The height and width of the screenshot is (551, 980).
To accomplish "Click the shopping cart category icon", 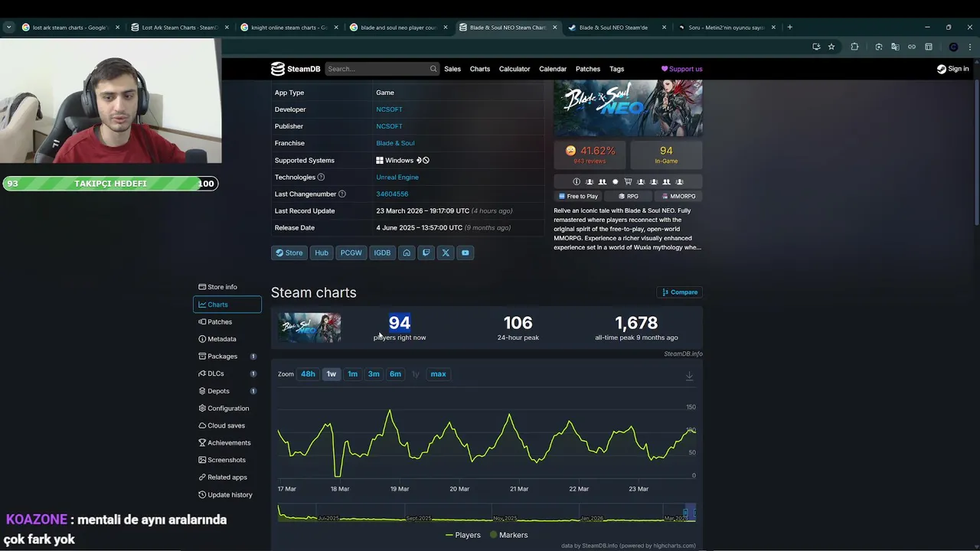I will point(628,181).
